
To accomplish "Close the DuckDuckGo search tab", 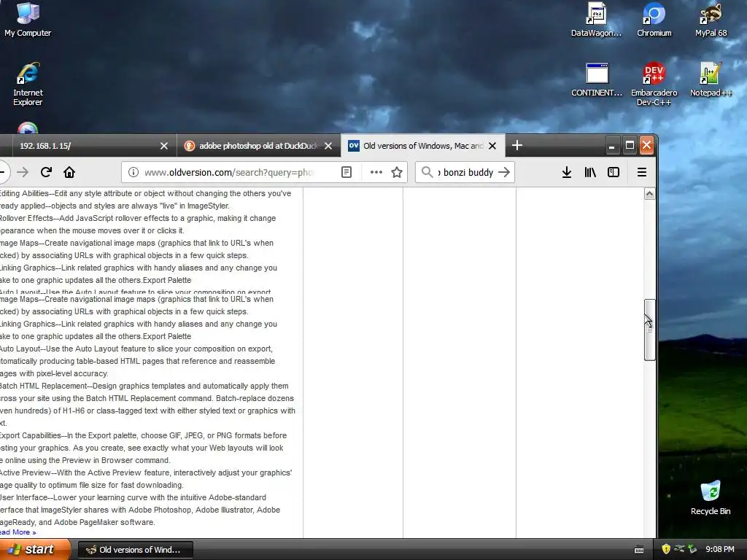I will (x=328, y=146).
